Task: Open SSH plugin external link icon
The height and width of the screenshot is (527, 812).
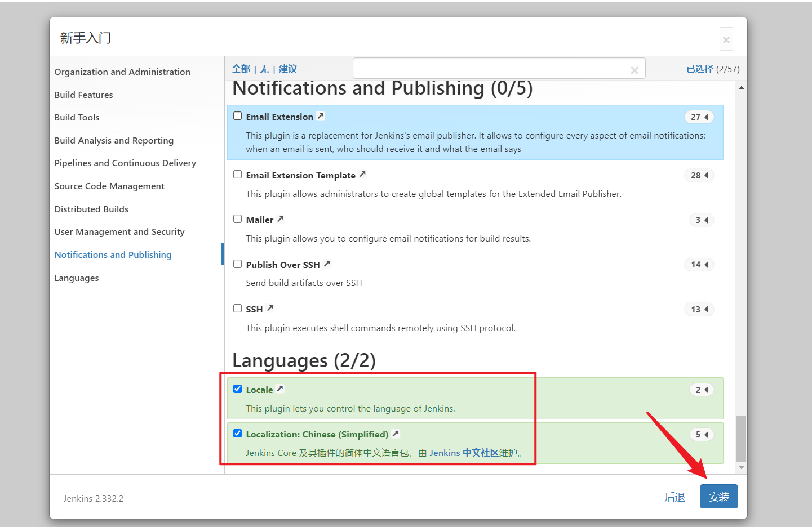Action: click(x=270, y=308)
